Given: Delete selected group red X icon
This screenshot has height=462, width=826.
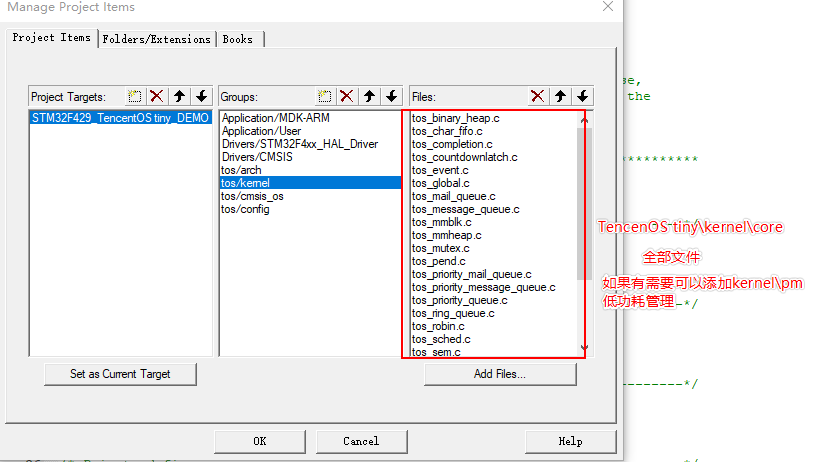Looking at the screenshot, I should [x=347, y=96].
